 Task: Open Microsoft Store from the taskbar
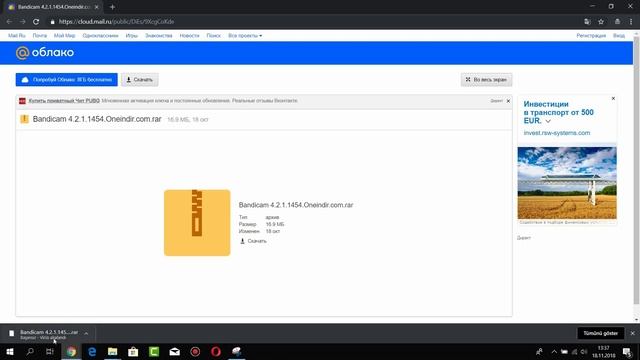point(133,351)
